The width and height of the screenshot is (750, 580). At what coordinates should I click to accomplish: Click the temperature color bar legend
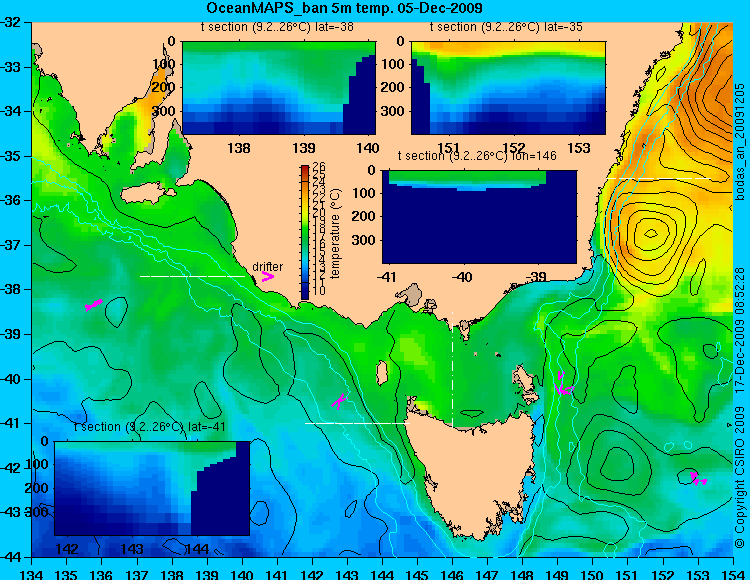click(305, 232)
